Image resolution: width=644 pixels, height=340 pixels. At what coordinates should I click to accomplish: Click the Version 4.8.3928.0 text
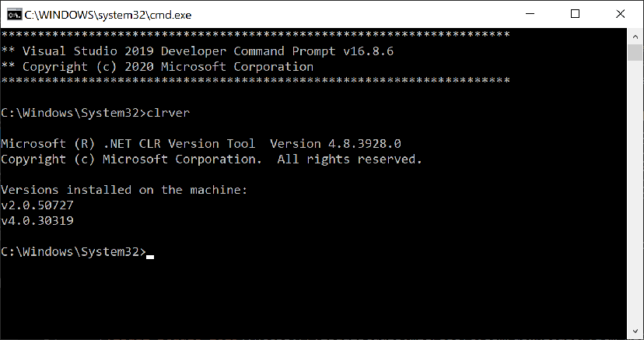pyautogui.click(x=334, y=144)
